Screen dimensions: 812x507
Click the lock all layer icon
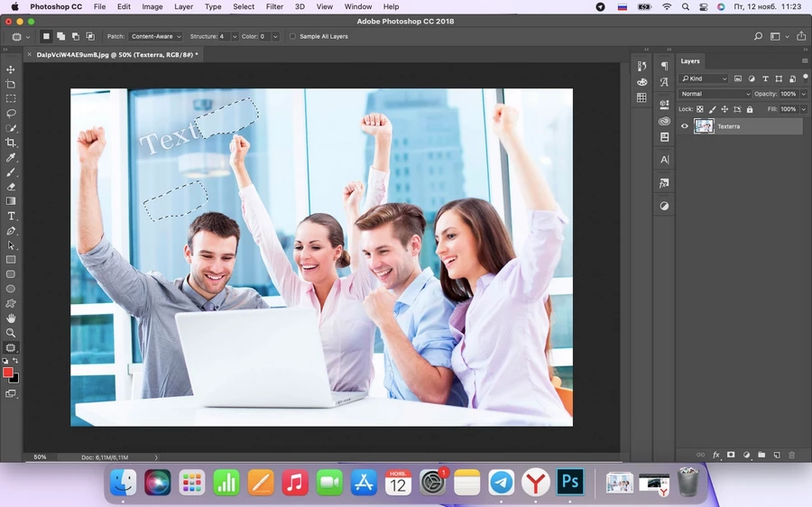750,109
